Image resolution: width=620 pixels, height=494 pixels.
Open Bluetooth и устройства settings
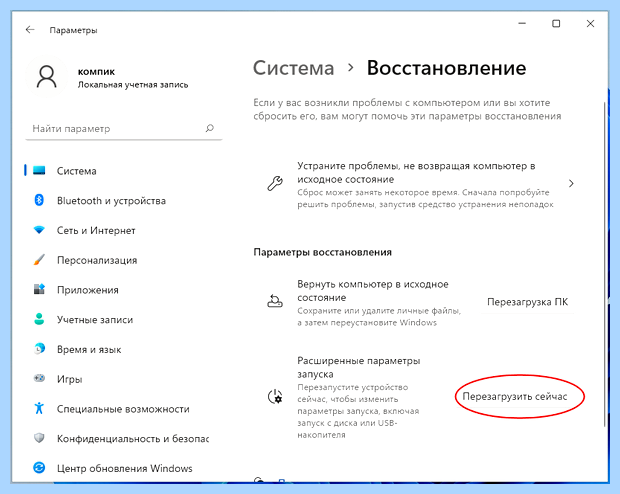point(123,201)
